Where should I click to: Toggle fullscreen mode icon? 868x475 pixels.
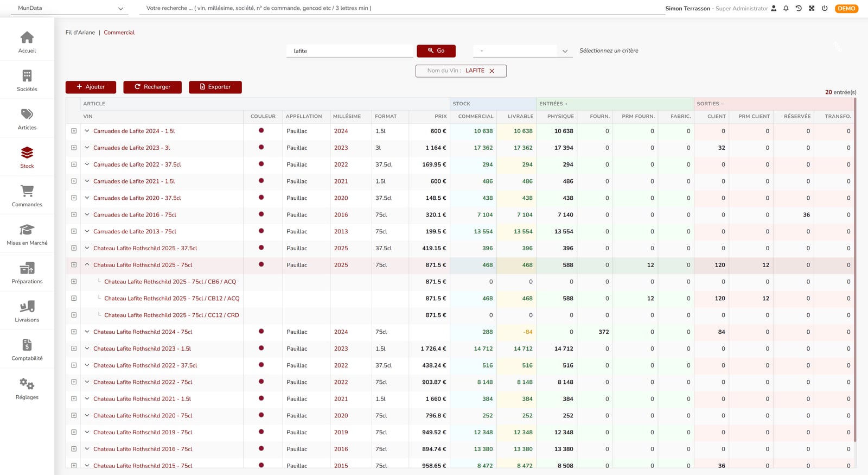click(x=812, y=8)
